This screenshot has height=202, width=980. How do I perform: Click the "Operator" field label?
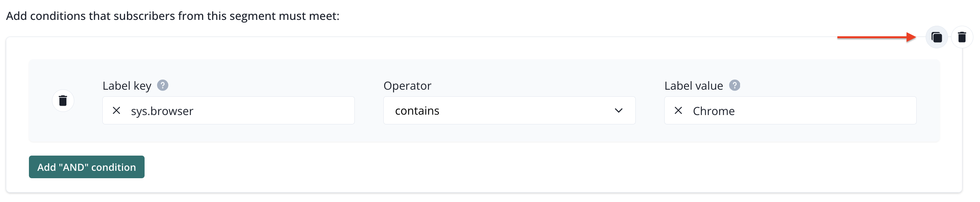point(407,86)
